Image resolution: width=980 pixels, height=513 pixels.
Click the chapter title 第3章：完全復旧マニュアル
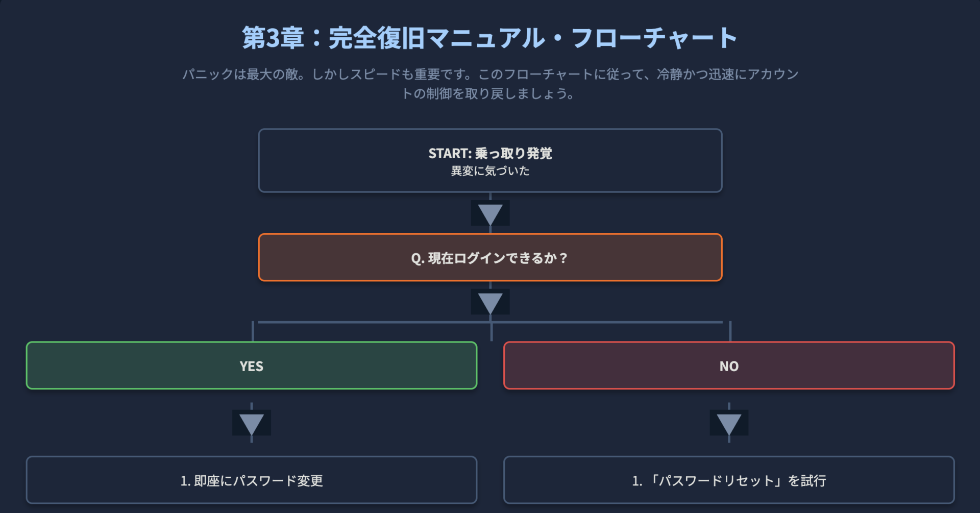393,38
